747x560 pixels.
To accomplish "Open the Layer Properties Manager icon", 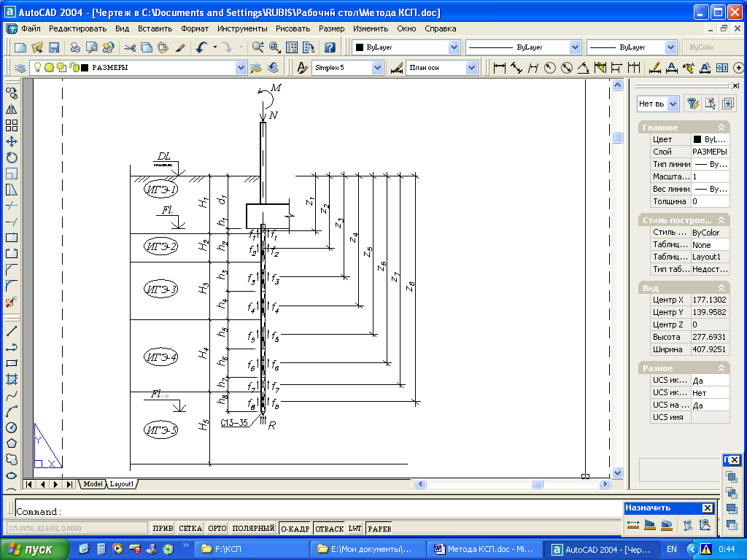I will point(20,68).
